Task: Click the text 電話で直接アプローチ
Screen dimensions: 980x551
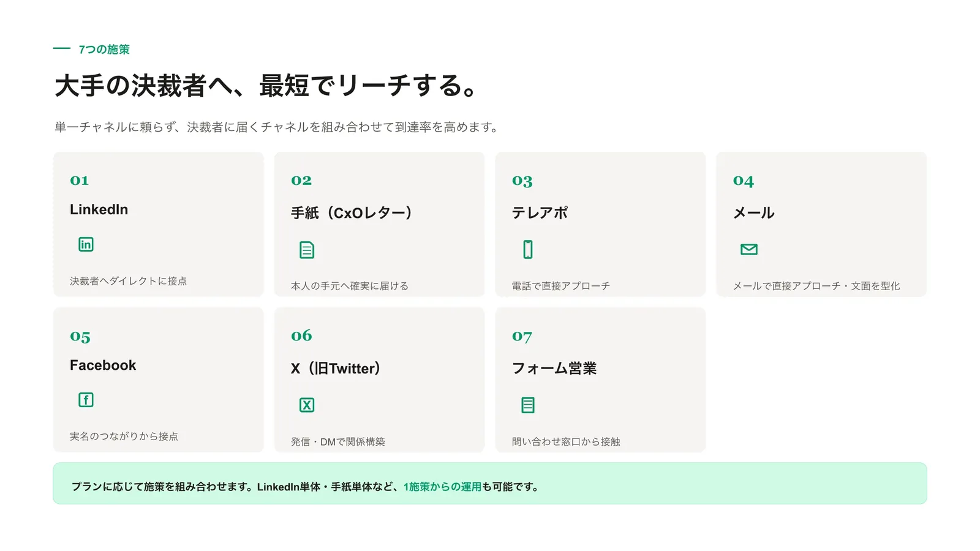Action: (561, 286)
